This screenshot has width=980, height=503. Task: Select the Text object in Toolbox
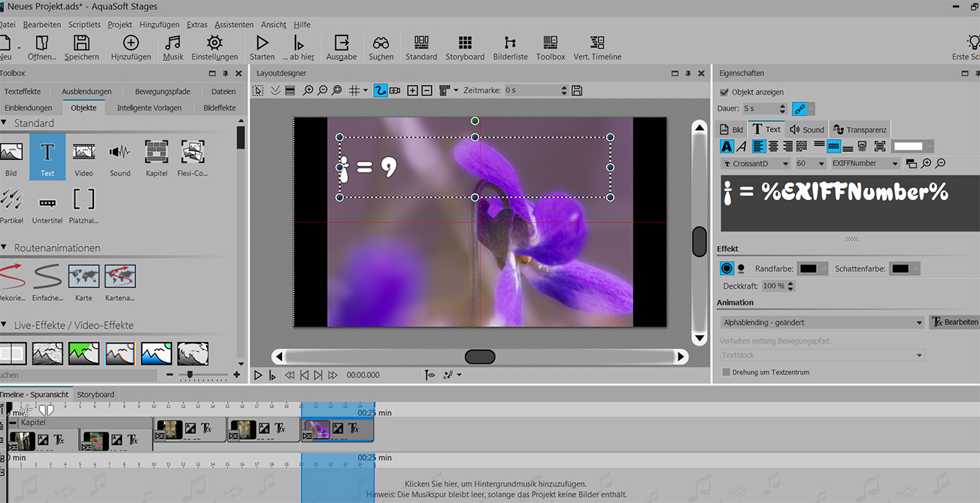pyautogui.click(x=47, y=156)
